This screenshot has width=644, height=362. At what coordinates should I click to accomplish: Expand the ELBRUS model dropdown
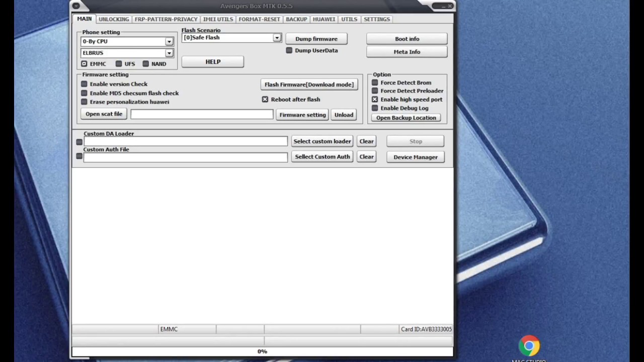(169, 53)
